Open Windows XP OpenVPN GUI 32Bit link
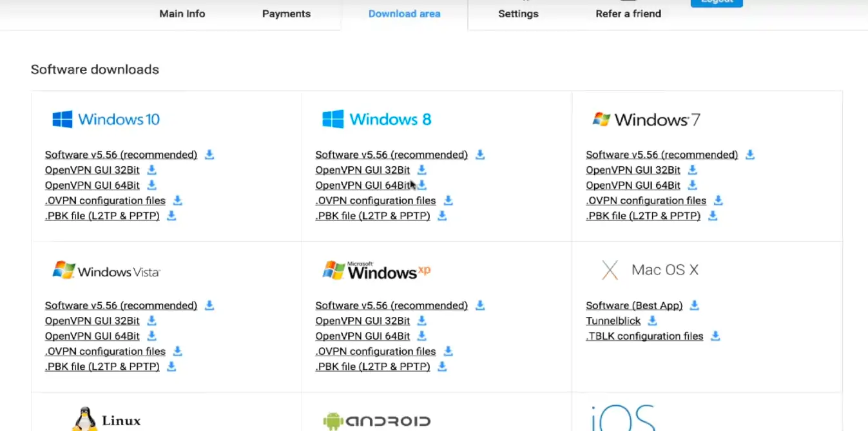This screenshot has width=868, height=431. pos(363,321)
